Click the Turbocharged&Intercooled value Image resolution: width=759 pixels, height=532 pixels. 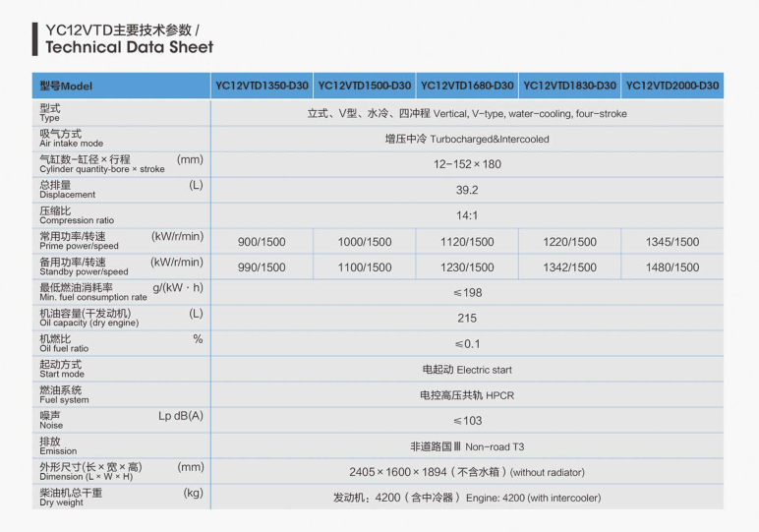click(467, 140)
